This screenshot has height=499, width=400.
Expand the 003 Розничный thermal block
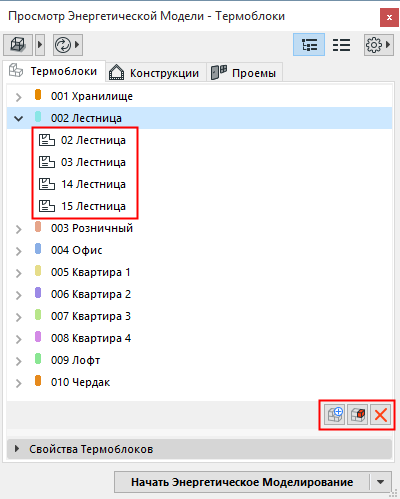coord(19,229)
